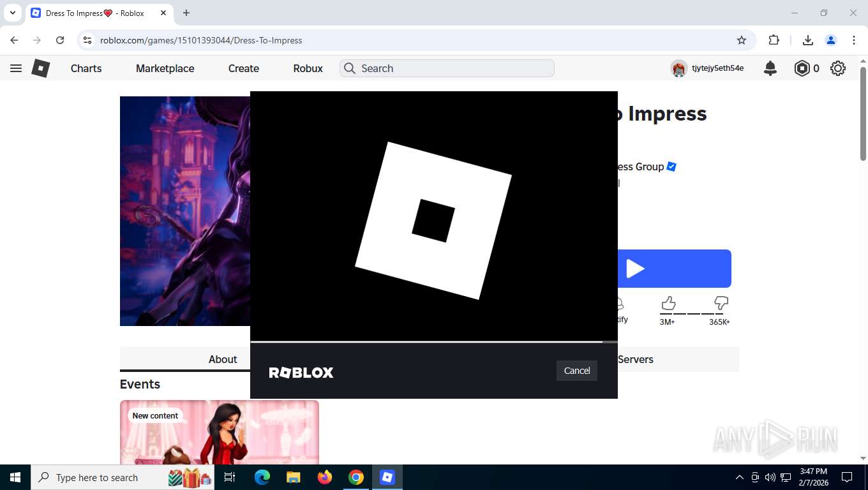Launch Firefox from the taskbar
This screenshot has height=490, width=868.
pyautogui.click(x=325, y=477)
